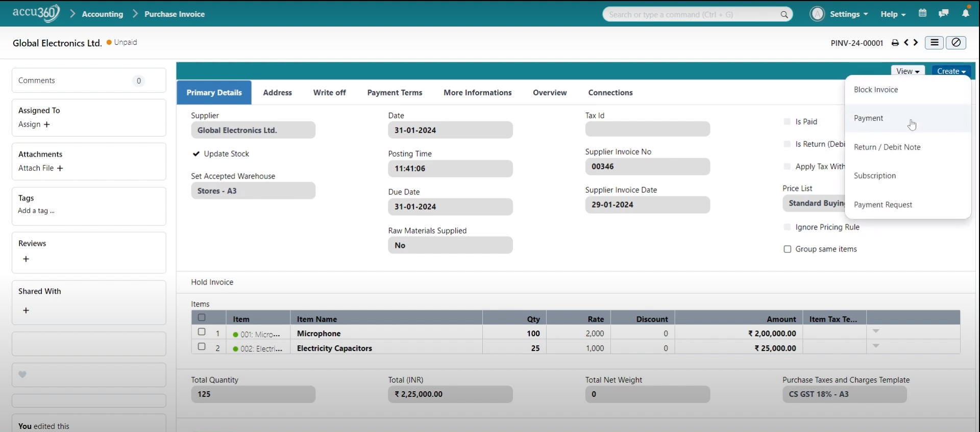Click the print icon
The width and height of the screenshot is (980, 432).
(895, 43)
